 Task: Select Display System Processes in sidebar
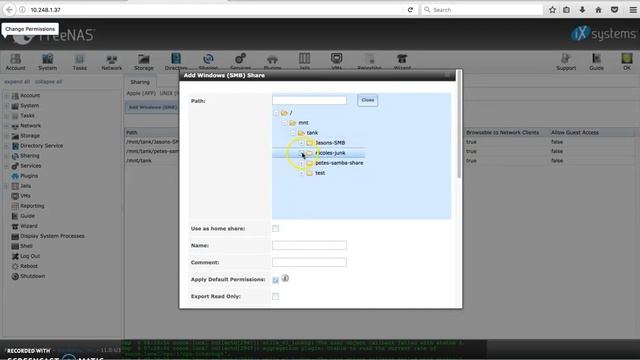click(52, 236)
